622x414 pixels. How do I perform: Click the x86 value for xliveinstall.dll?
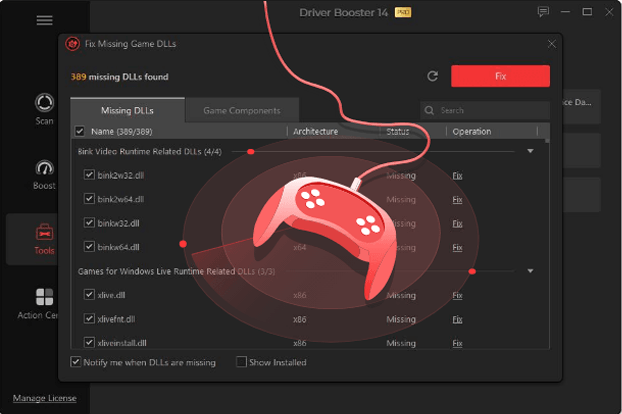click(299, 343)
